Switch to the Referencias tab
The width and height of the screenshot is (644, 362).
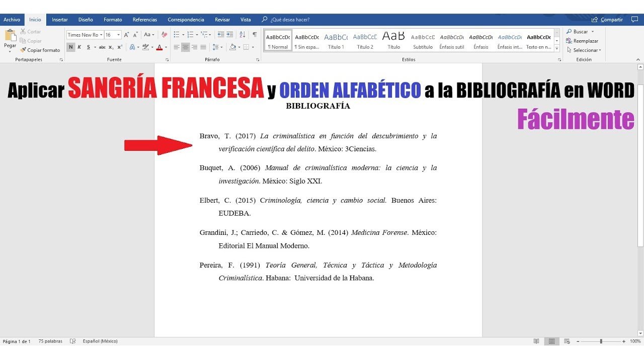point(144,20)
